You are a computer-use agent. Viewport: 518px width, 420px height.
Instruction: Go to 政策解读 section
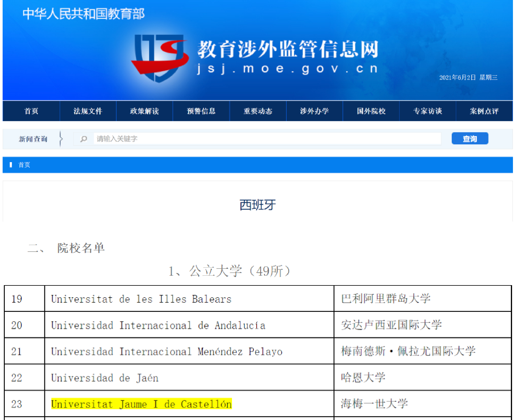(x=145, y=111)
